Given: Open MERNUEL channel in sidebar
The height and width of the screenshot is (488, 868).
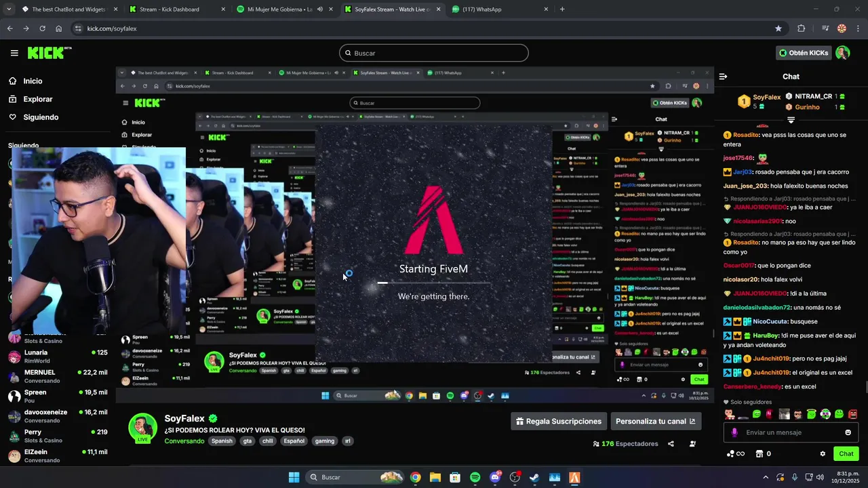Looking at the screenshot, I should [x=58, y=376].
